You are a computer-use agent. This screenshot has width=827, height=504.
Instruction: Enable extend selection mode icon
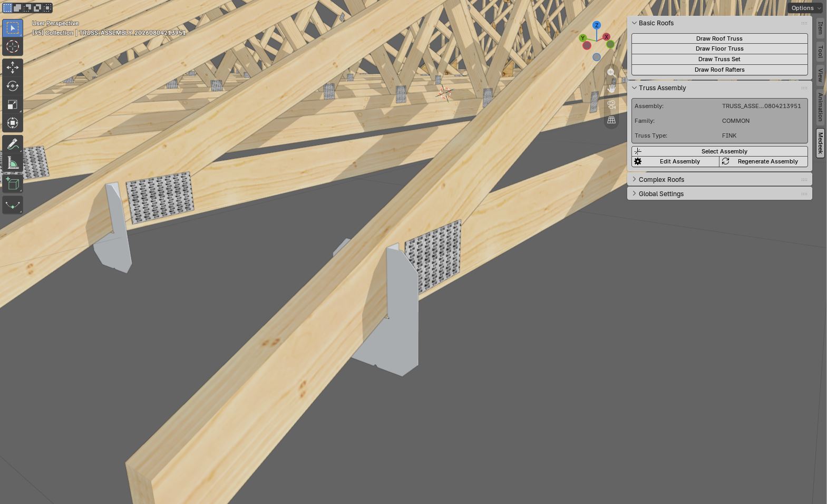(x=17, y=8)
